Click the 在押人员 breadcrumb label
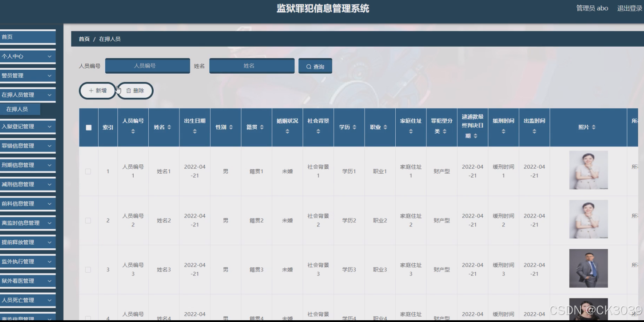The height and width of the screenshot is (322, 644). click(x=110, y=39)
